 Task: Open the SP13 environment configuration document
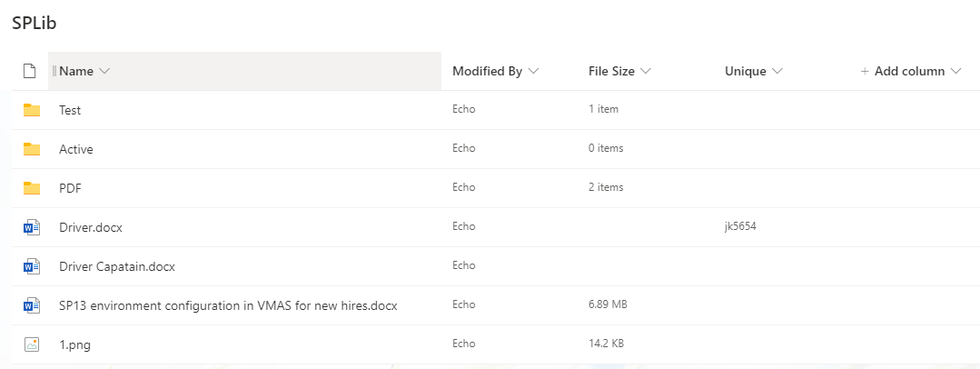point(228,305)
